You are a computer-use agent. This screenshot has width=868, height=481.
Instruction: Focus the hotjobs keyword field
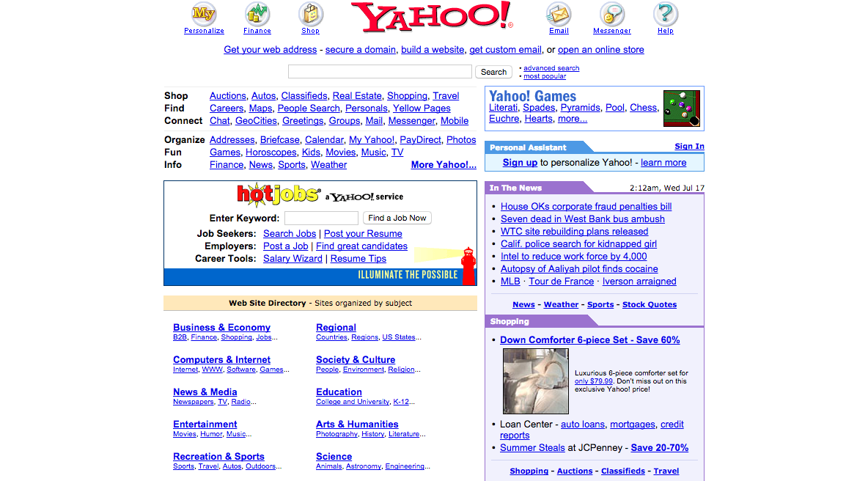pos(321,218)
